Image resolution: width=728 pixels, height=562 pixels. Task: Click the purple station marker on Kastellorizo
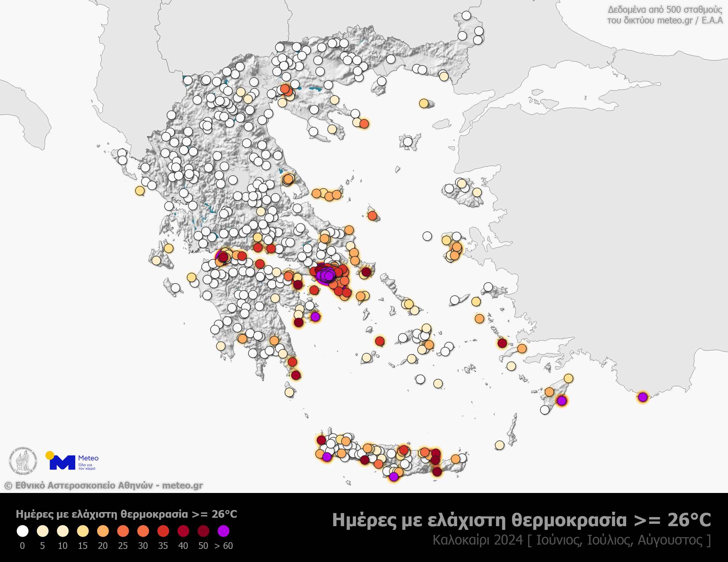(643, 397)
